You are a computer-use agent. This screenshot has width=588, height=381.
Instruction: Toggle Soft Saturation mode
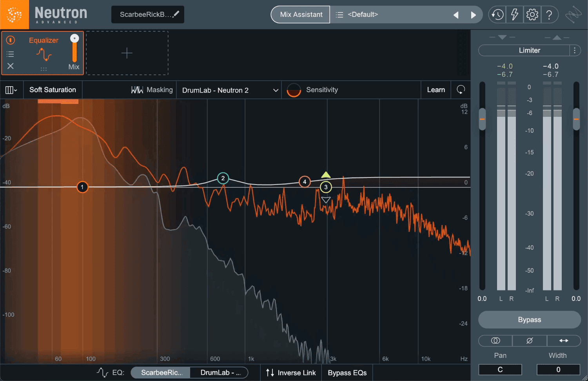[53, 90]
